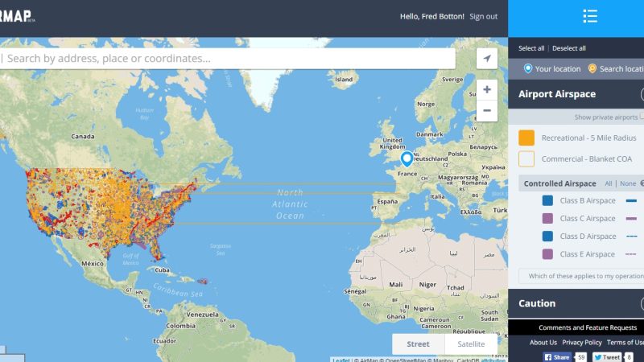The image size is (644, 362).
Task: Sign out of the account
Action: 484,16
